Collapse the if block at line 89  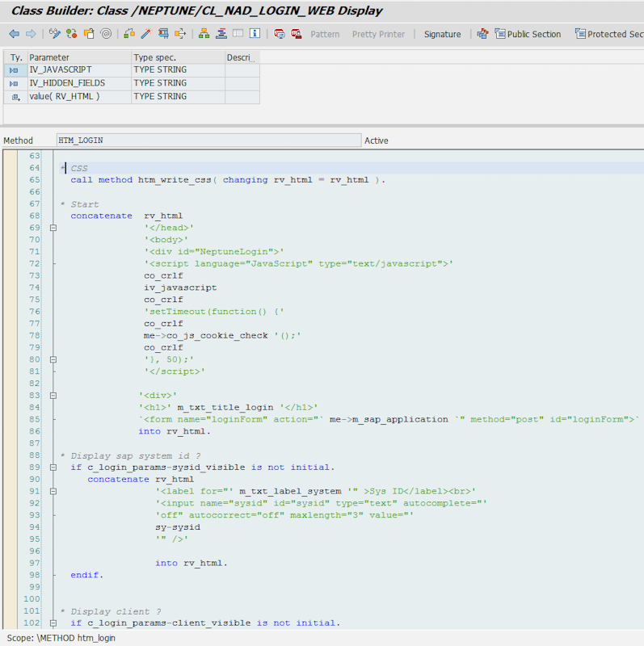point(53,468)
